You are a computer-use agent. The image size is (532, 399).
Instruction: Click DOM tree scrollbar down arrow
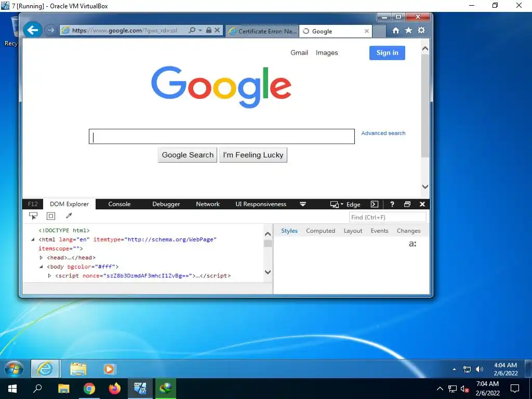coord(268,272)
